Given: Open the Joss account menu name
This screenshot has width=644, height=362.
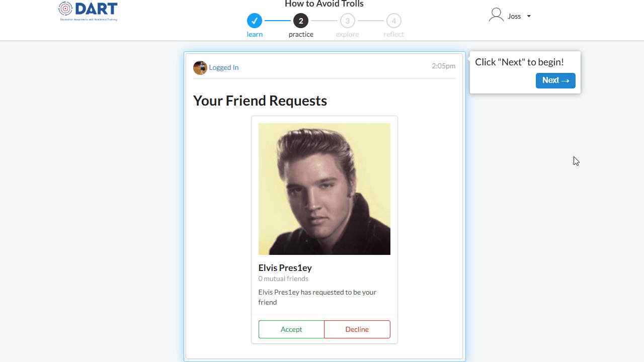Looking at the screenshot, I should [x=514, y=16].
